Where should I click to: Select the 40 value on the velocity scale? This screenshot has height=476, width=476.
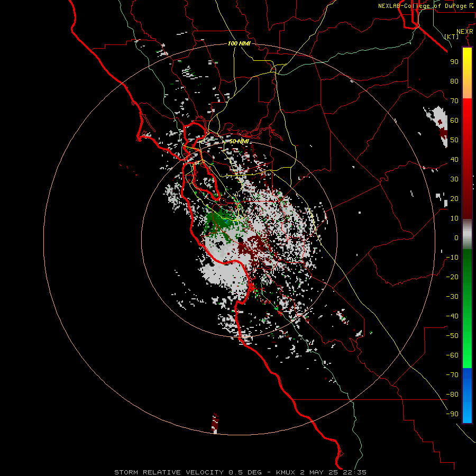pyautogui.click(x=454, y=159)
